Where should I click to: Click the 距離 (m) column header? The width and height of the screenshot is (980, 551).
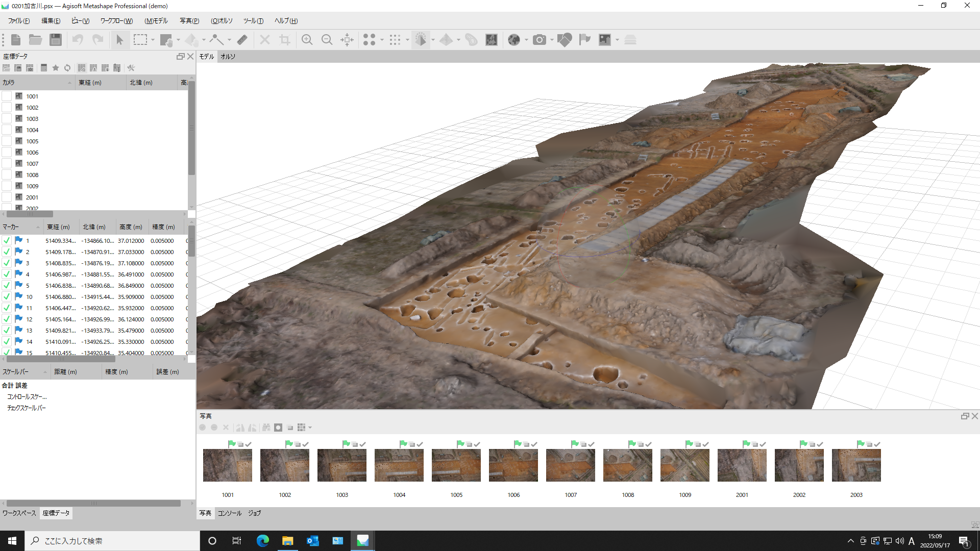(x=76, y=372)
